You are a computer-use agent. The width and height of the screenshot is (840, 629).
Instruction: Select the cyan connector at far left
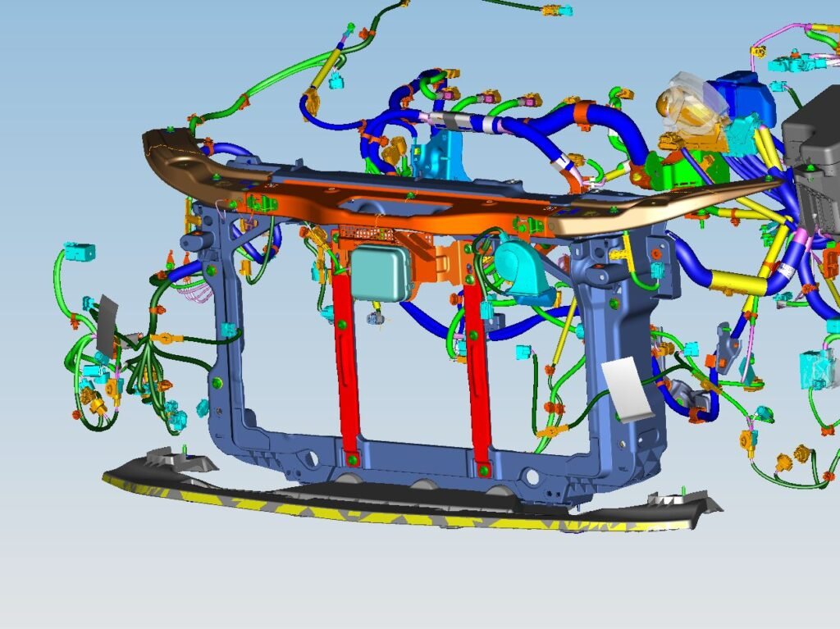[x=80, y=251]
